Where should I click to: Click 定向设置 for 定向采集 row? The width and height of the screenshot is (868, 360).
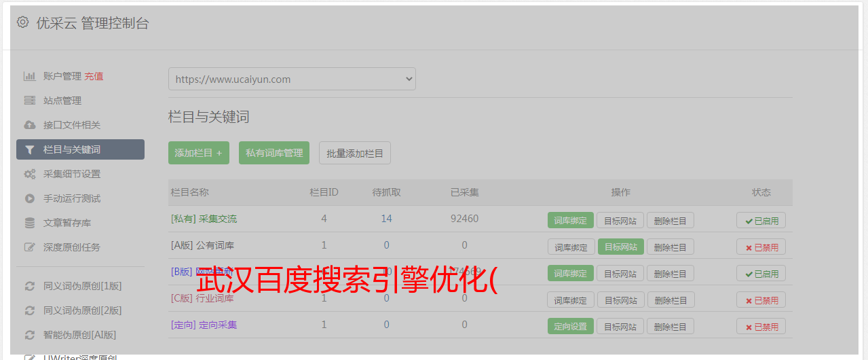571,326
